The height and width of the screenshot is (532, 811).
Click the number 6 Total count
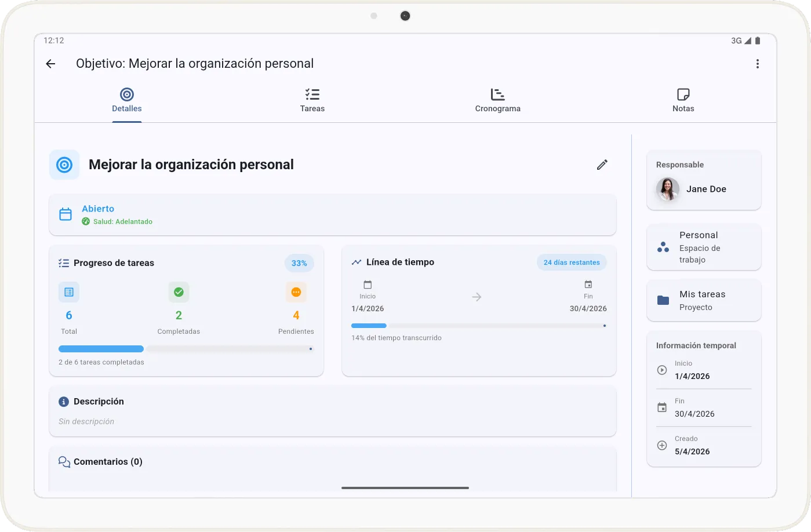coord(69,315)
